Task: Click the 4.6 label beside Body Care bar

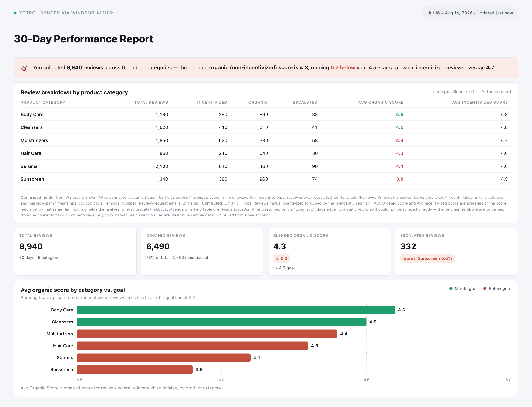Action: click(x=402, y=310)
